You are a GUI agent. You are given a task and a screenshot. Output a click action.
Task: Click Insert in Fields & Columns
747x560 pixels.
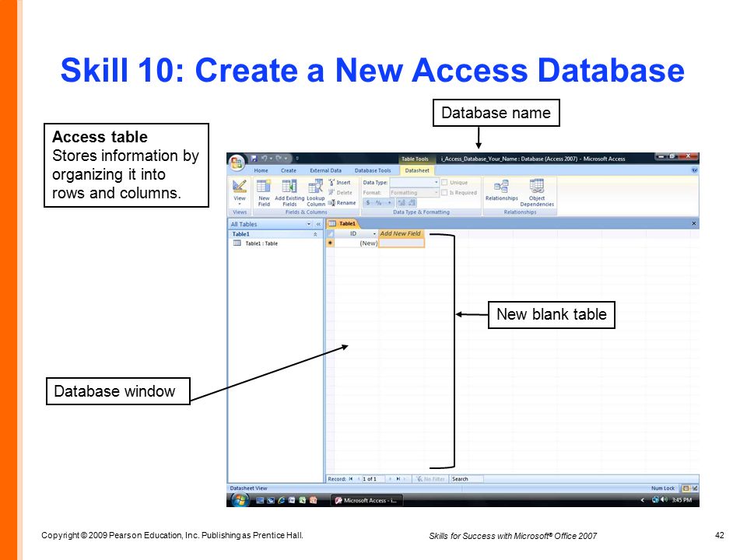(x=340, y=182)
